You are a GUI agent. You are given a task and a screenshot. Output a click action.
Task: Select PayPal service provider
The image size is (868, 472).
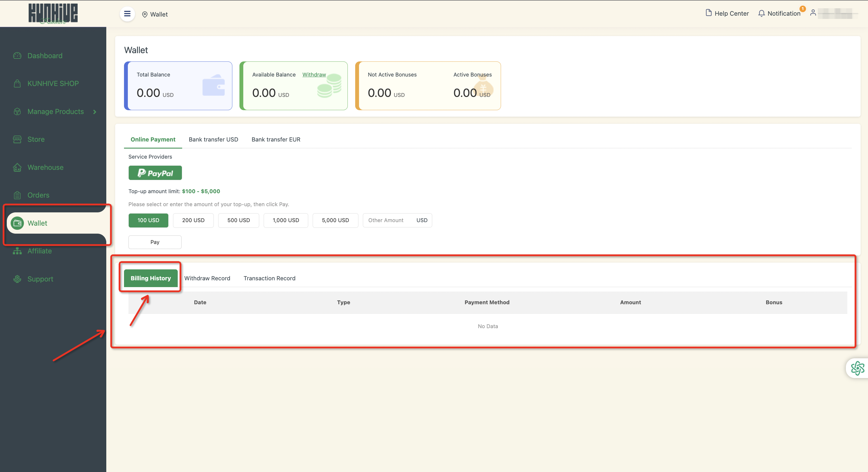155,173
